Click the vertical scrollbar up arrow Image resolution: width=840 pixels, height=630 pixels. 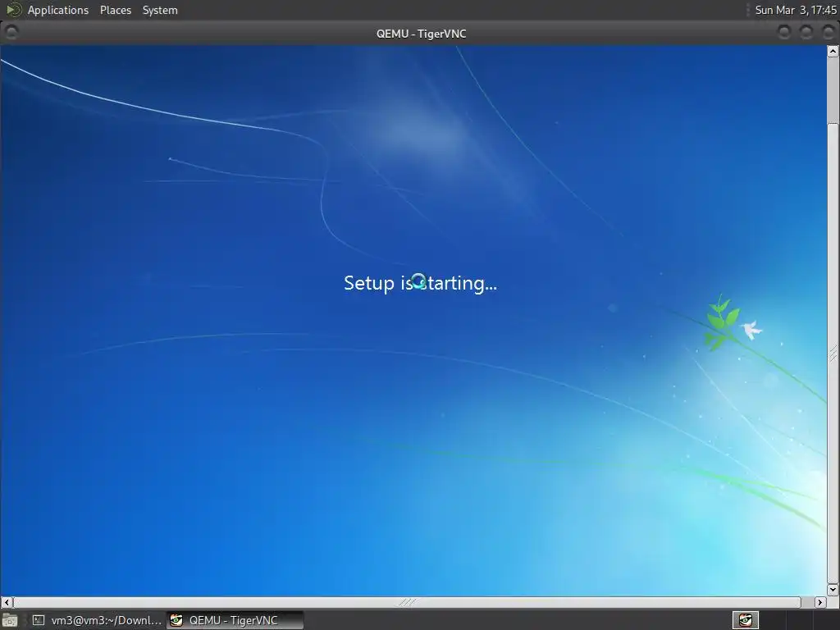[833, 52]
